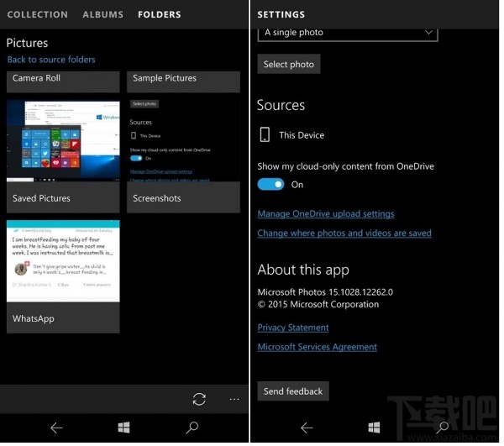Tap the This Device phone icon
Image resolution: width=504 pixels, height=446 pixels.
tap(265, 134)
